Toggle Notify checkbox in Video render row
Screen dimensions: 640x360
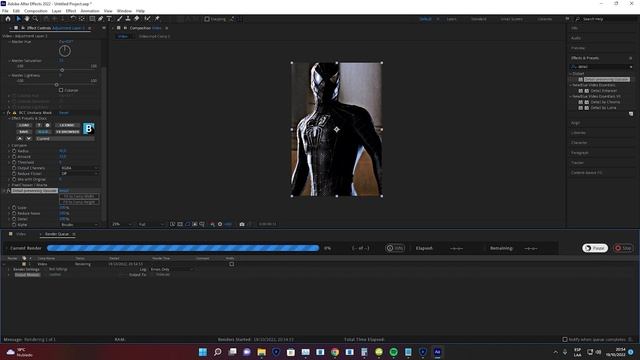231,264
